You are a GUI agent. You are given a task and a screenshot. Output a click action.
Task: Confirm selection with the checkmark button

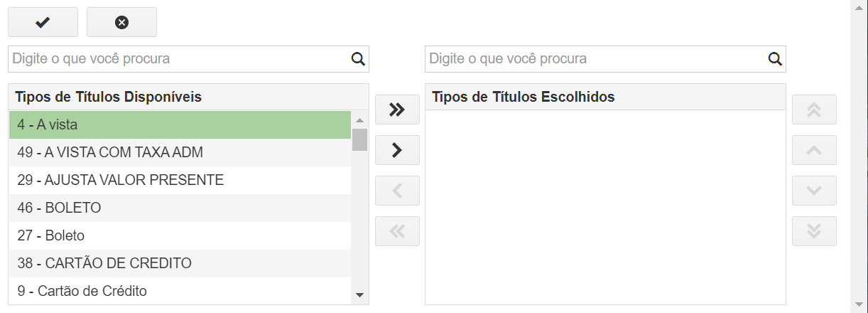pyautogui.click(x=43, y=22)
